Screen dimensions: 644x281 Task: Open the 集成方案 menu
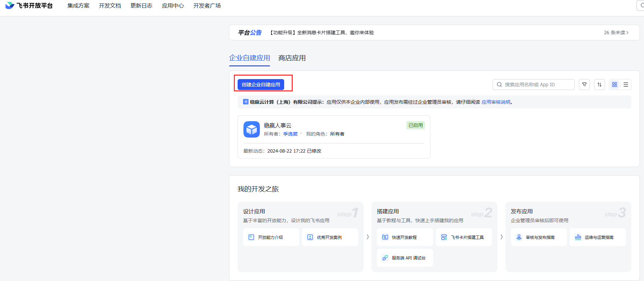(78, 6)
